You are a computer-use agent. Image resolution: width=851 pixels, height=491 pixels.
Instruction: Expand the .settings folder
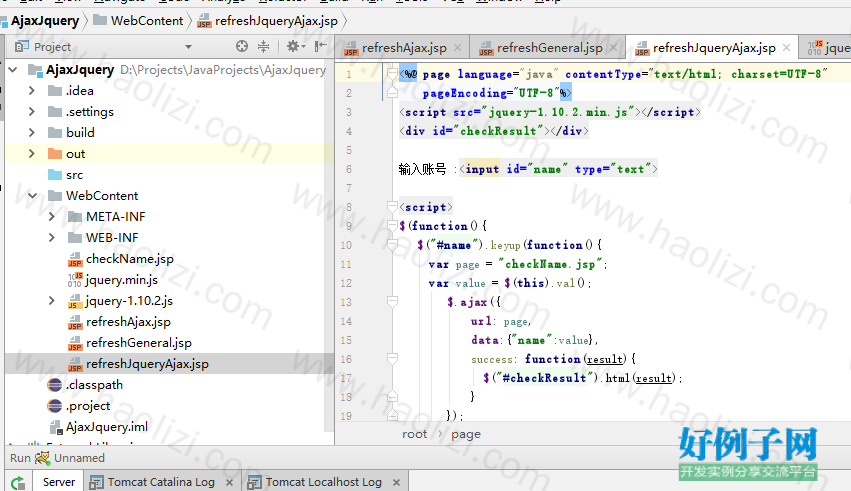click(x=31, y=112)
